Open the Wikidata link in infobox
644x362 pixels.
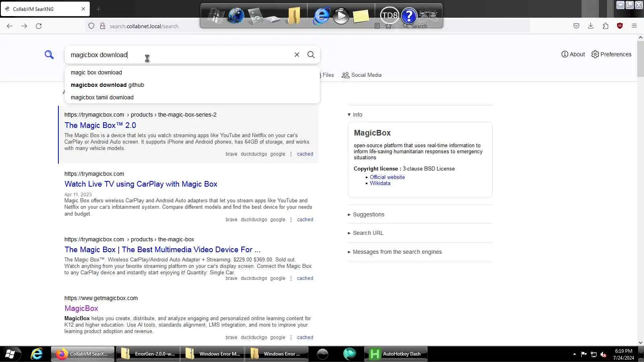click(380, 183)
